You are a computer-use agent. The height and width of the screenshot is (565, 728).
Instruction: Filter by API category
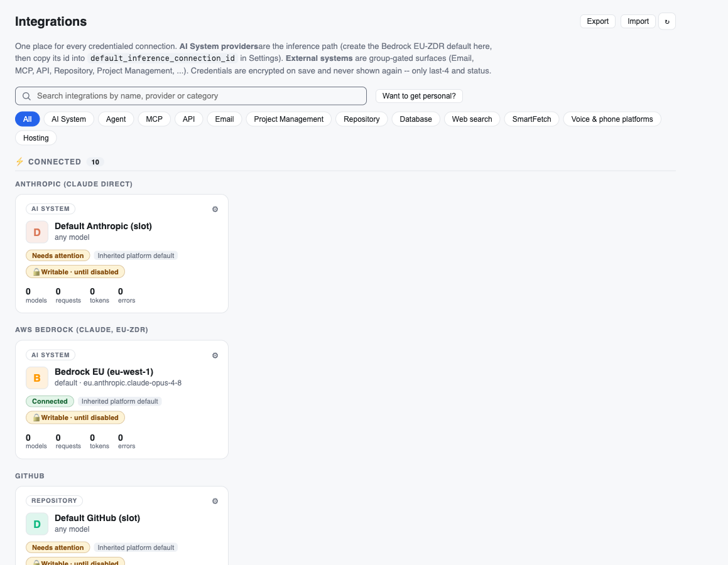(x=188, y=119)
